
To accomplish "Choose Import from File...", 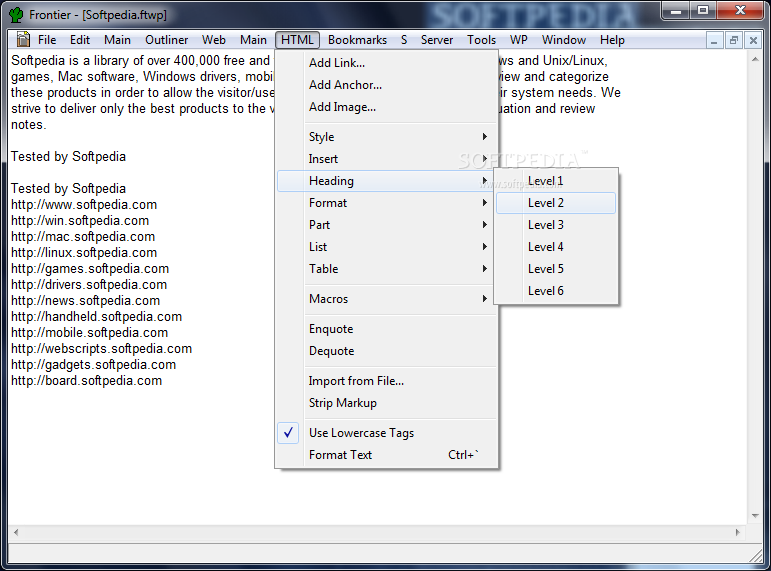I will point(387,381).
